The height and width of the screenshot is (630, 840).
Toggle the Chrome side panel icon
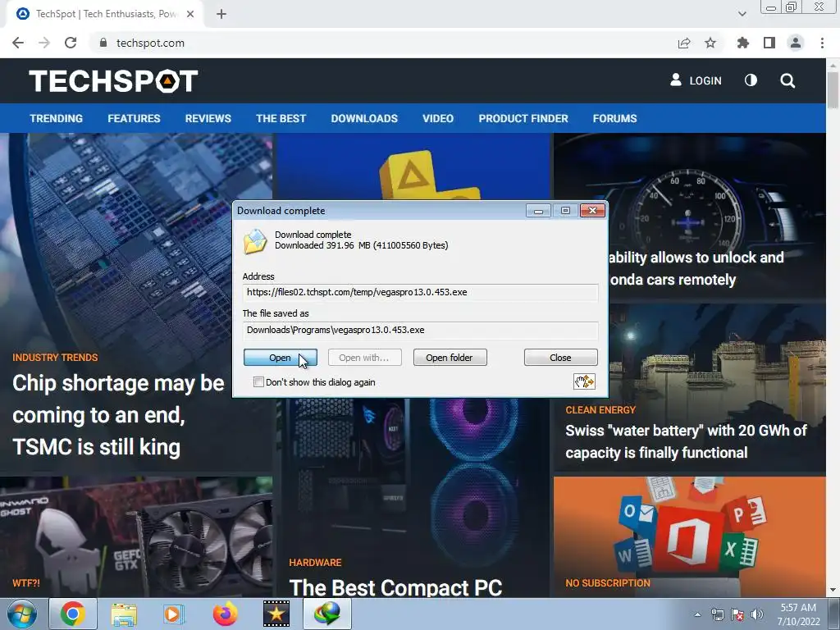(x=769, y=43)
